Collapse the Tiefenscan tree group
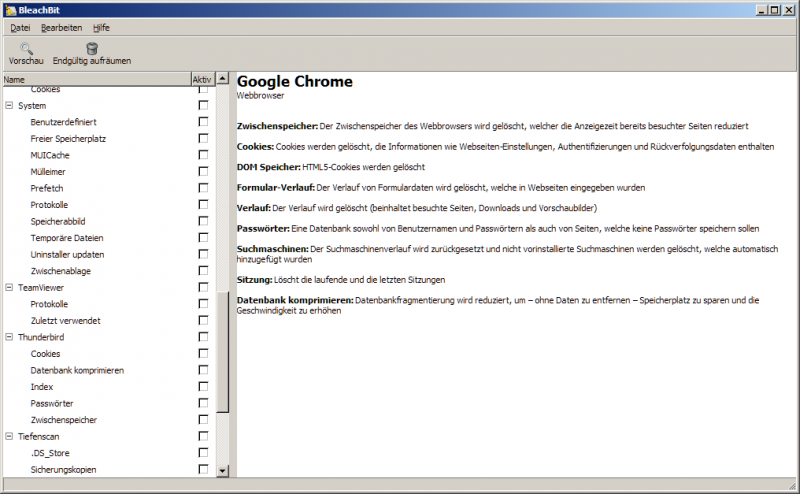The width and height of the screenshot is (800, 494). pyautogui.click(x=9, y=436)
